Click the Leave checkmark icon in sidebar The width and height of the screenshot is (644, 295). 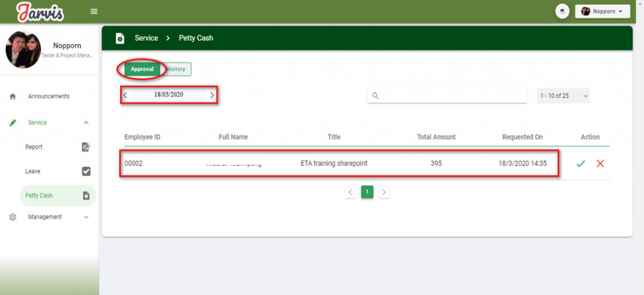(x=86, y=171)
